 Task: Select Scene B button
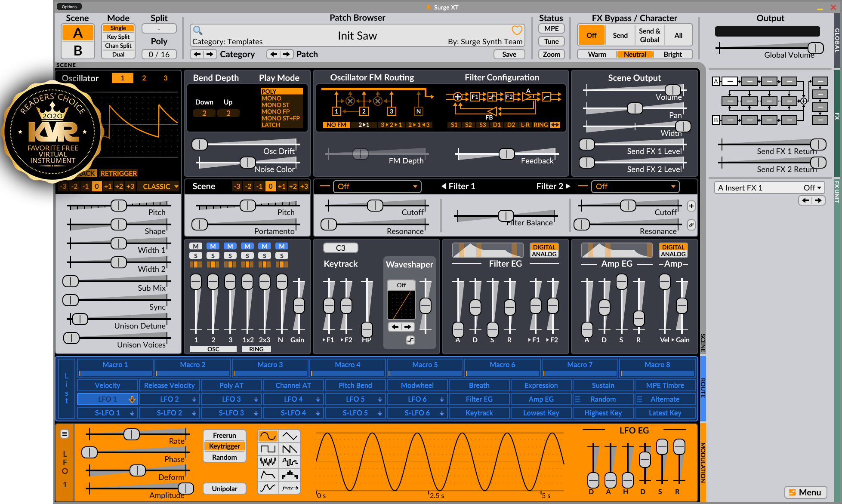pyautogui.click(x=78, y=50)
